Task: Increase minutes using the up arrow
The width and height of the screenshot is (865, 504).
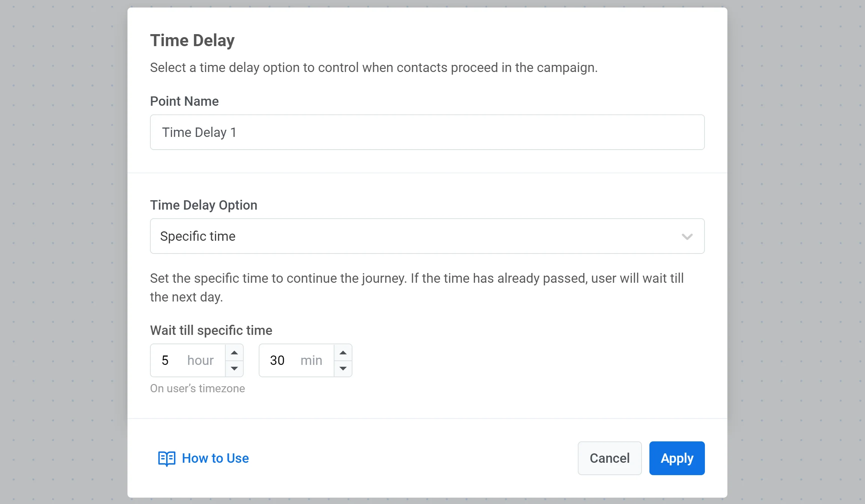Action: [x=343, y=352]
